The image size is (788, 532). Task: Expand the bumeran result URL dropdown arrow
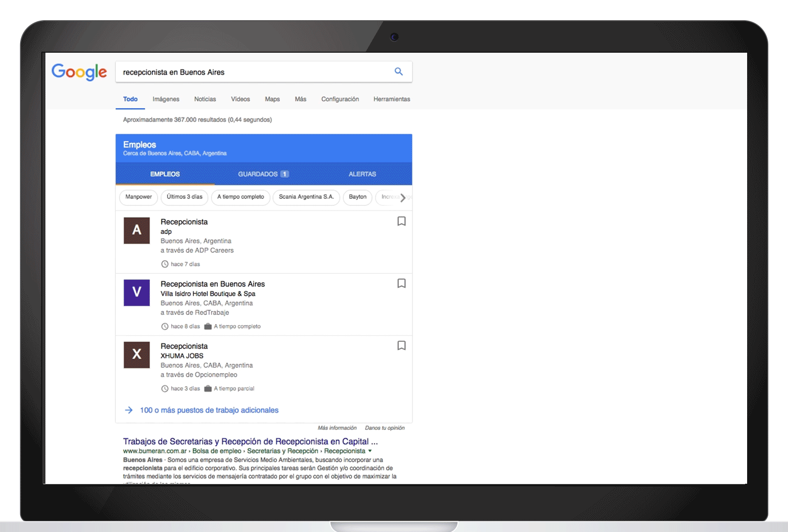coord(370,451)
